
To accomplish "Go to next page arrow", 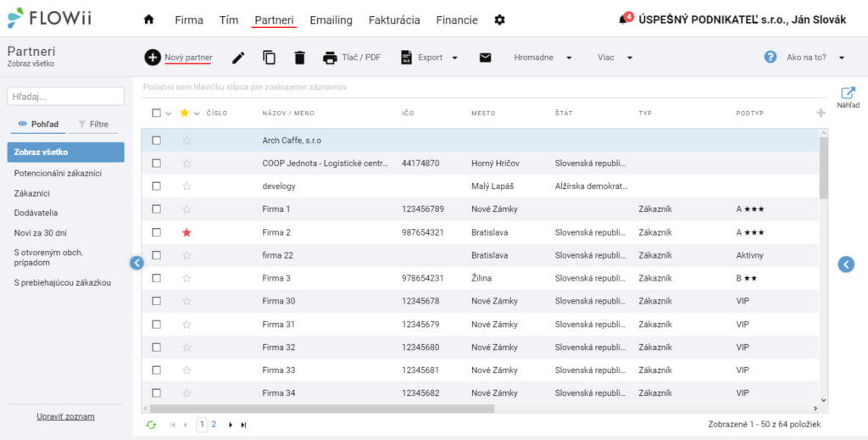I will [x=231, y=425].
